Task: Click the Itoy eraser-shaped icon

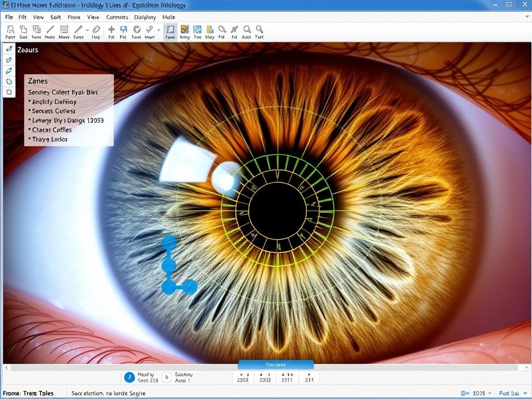Action: [x=96, y=30]
